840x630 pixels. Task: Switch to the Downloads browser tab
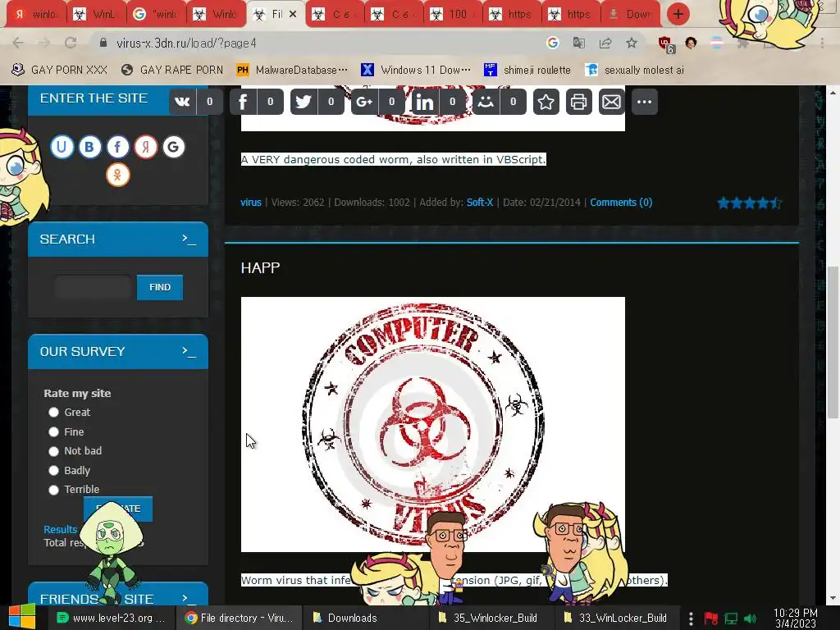click(631, 14)
